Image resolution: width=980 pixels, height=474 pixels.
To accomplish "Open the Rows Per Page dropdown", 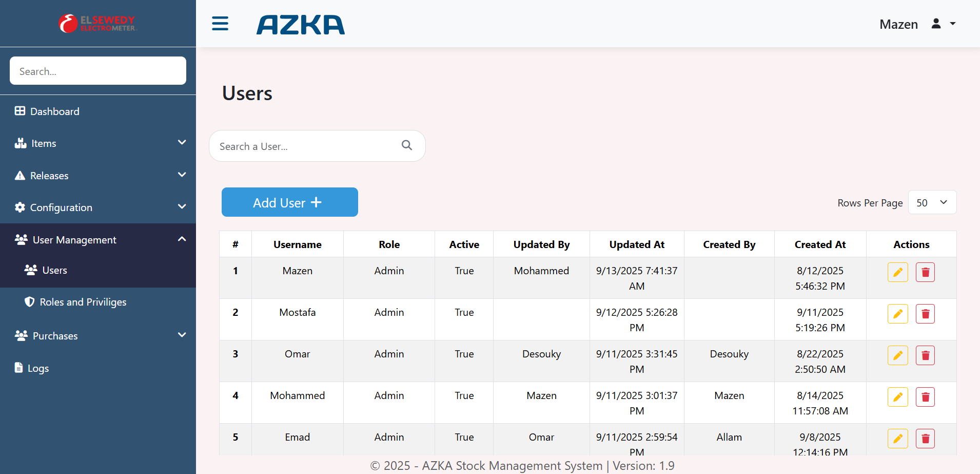I will pos(932,202).
